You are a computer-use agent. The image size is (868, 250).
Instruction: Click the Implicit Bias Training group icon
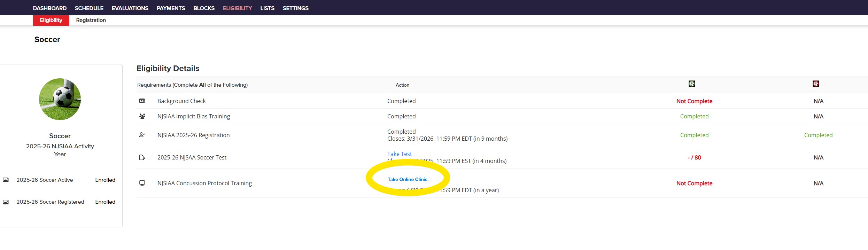tap(142, 116)
